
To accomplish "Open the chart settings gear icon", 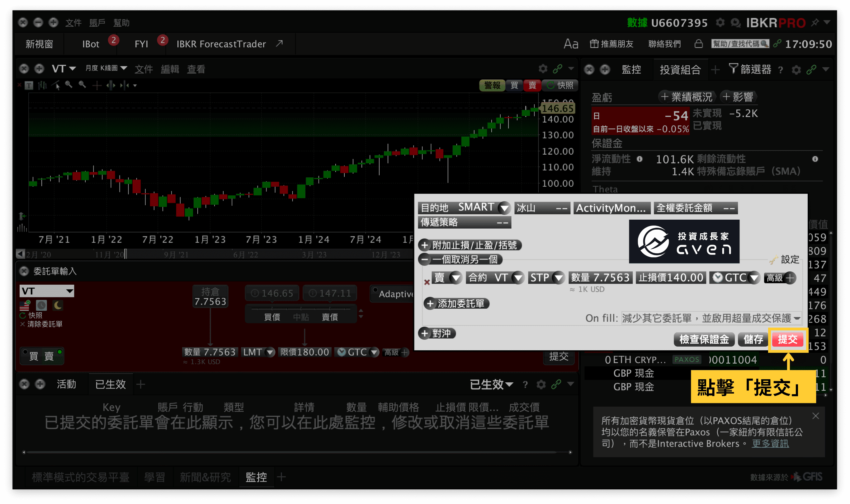I will pyautogui.click(x=543, y=69).
